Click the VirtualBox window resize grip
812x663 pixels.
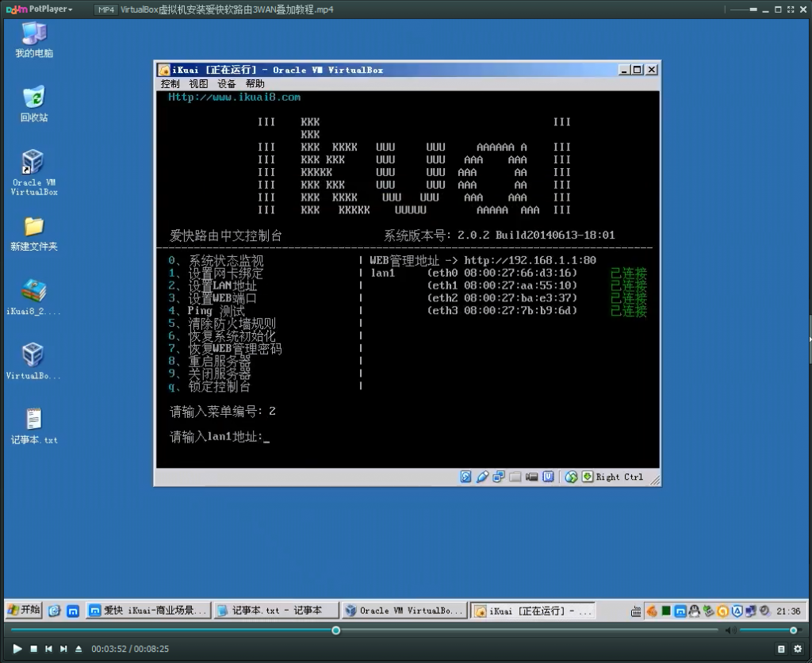(654, 481)
